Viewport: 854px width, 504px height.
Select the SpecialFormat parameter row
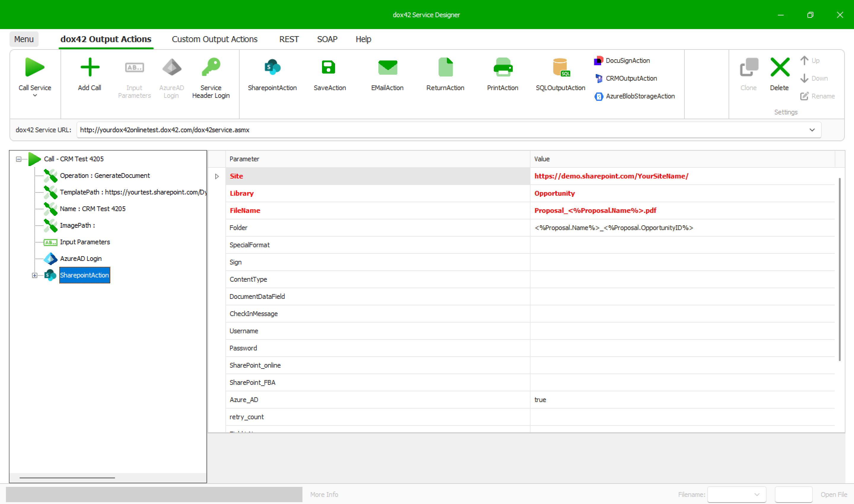[530, 245]
